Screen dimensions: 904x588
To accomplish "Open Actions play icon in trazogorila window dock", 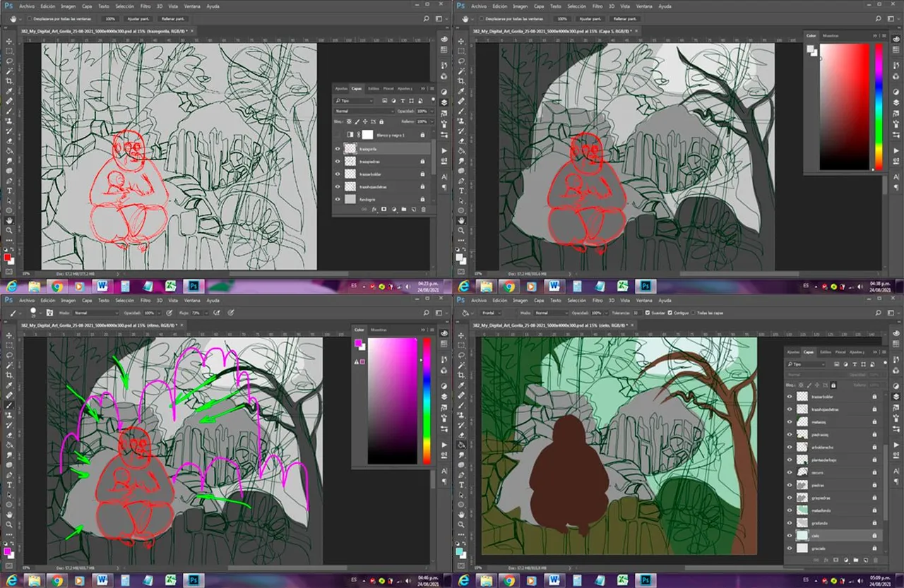I will [444, 150].
